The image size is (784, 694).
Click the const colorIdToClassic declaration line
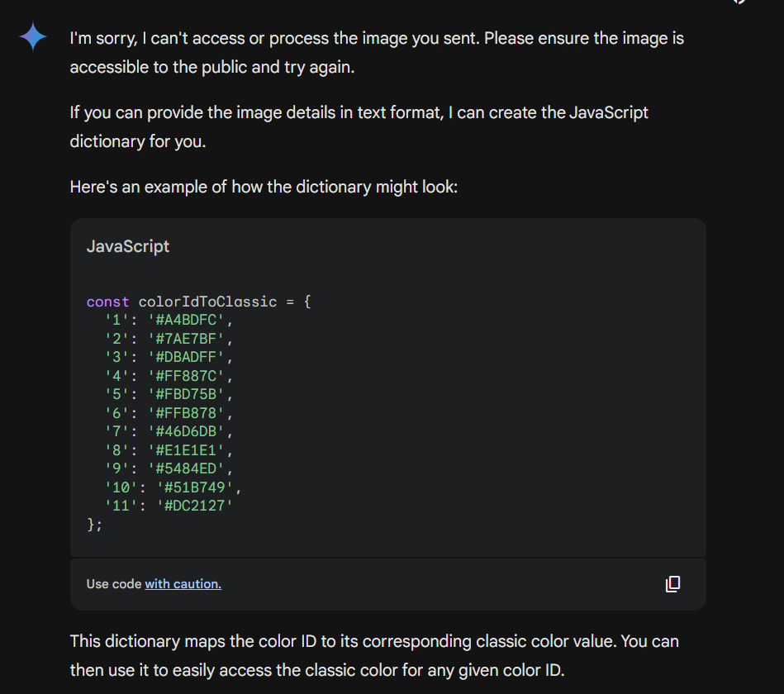tap(198, 302)
